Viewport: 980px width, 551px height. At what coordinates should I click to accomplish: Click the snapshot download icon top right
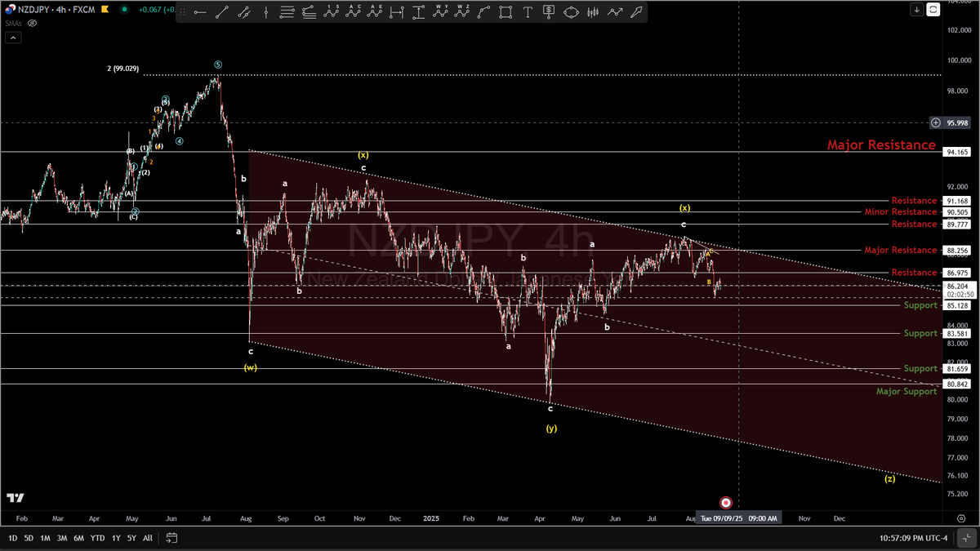click(x=916, y=9)
